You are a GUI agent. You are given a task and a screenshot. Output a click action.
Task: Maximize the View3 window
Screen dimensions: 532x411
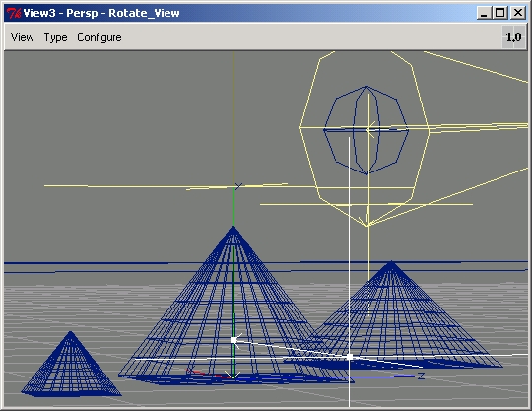coord(500,13)
